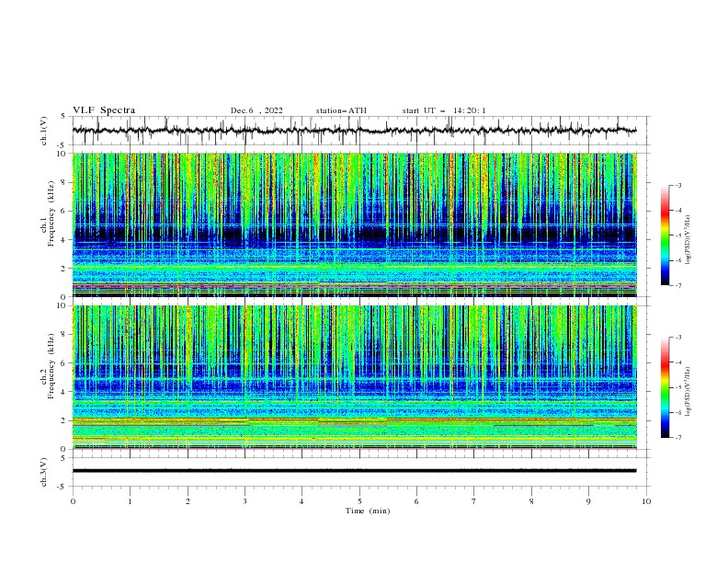Screen dimensions: 728x563
Task: Click the ch.2 "Frequency (kHz)" axis label
Action: pyautogui.click(x=51, y=365)
